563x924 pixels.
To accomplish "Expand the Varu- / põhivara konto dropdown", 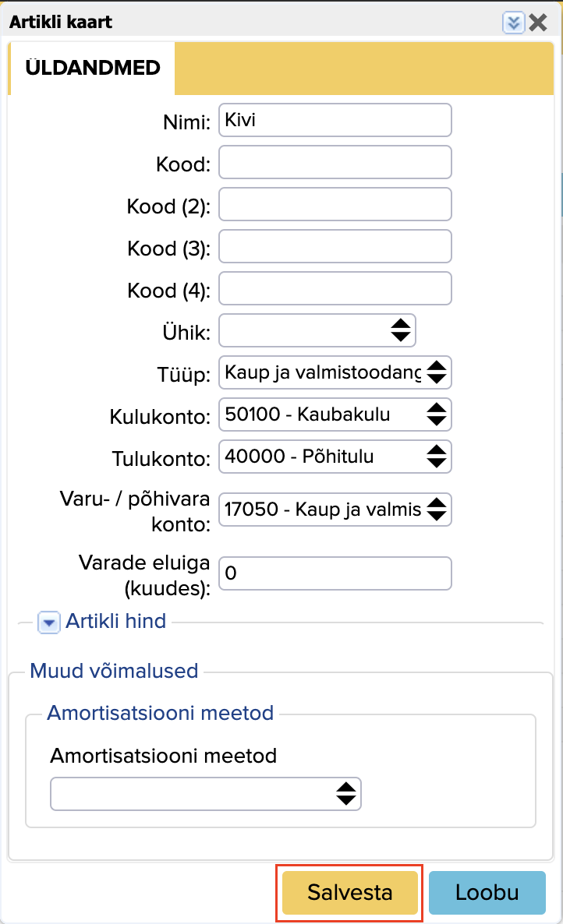I will pos(335,510).
